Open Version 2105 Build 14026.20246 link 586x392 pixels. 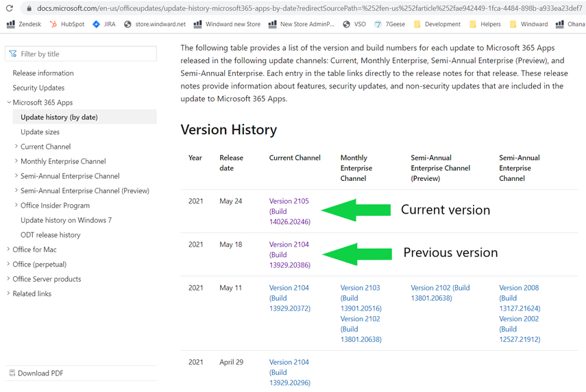coord(289,211)
